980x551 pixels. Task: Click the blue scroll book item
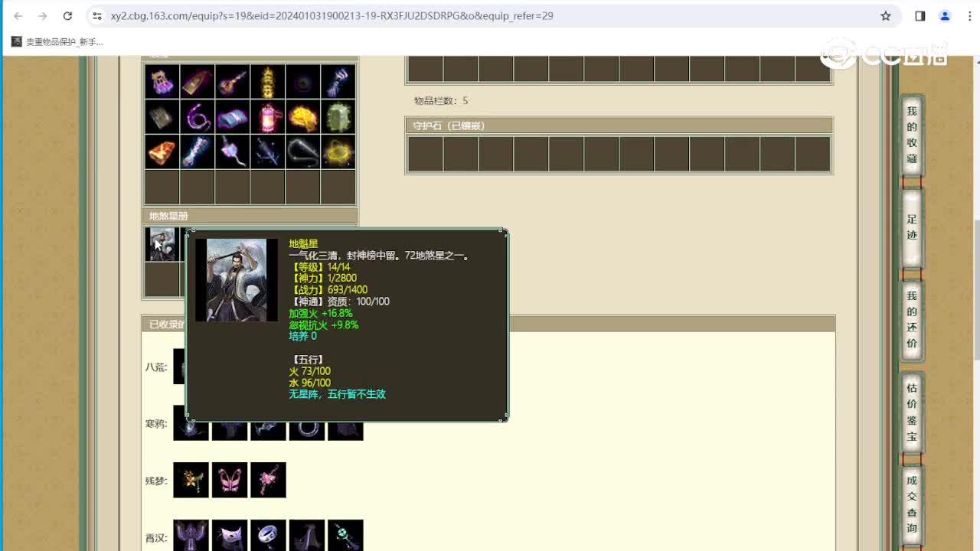pyautogui.click(x=232, y=116)
